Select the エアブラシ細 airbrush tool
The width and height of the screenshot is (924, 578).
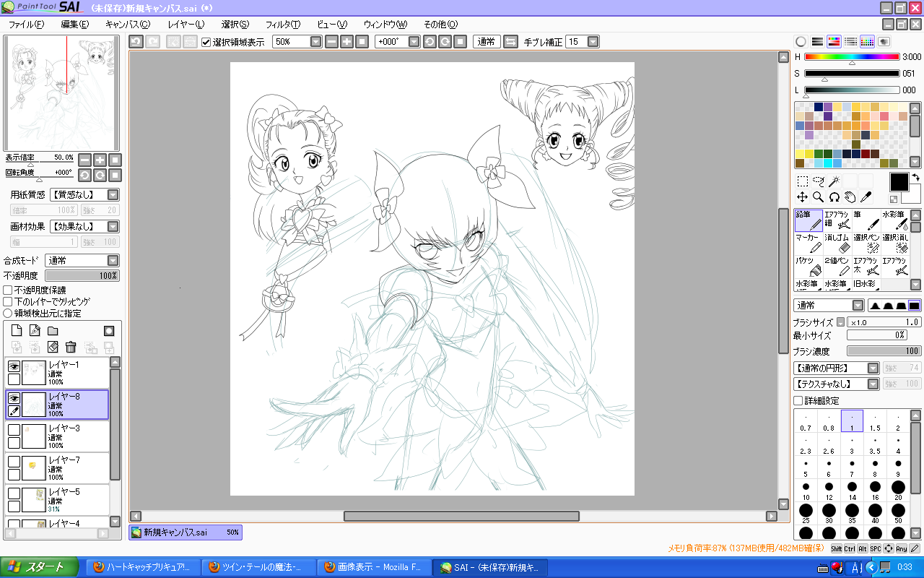click(x=837, y=220)
